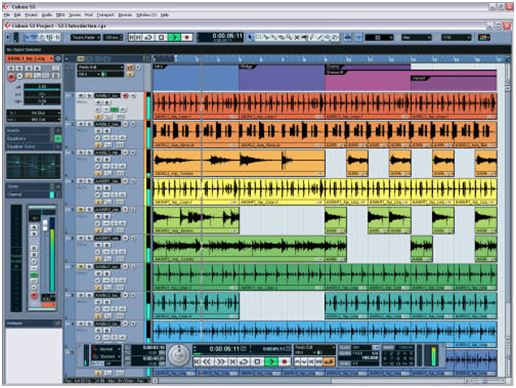Select the Draw pencil tool
Screen dimensions: 516x388
pos(312,38)
